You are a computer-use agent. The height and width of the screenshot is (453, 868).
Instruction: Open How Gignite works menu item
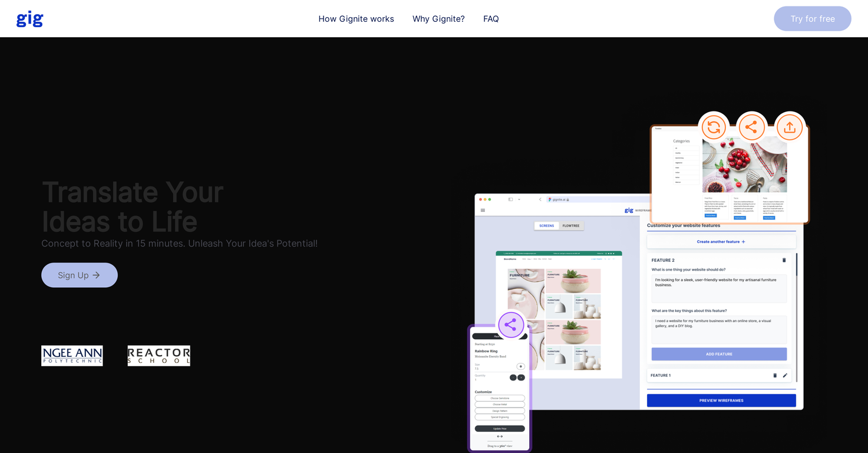click(x=356, y=19)
